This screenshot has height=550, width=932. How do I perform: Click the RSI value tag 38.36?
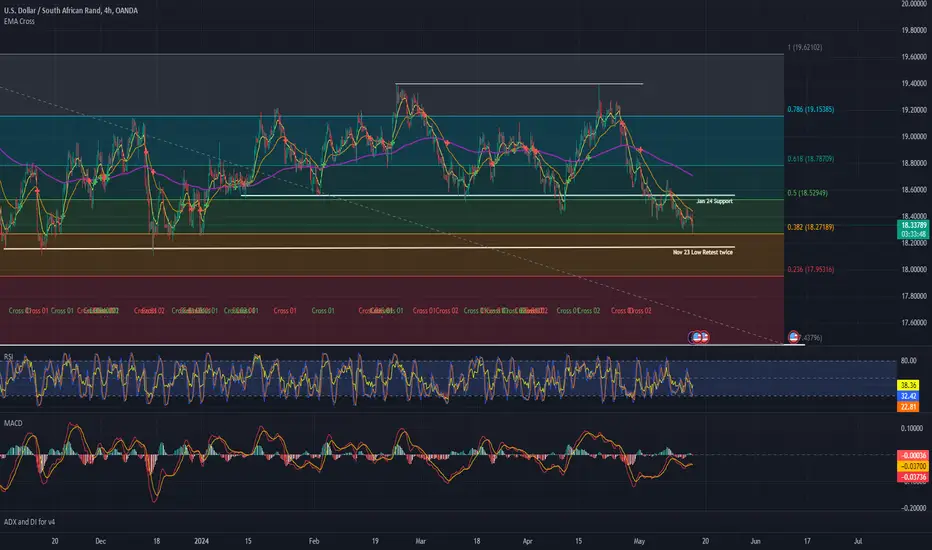908,385
